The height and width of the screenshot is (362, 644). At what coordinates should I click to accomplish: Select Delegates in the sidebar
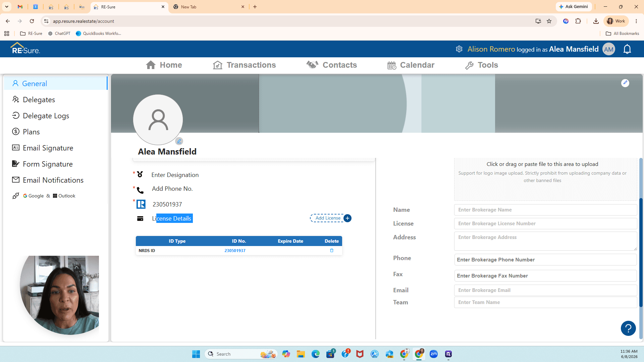click(56, 100)
